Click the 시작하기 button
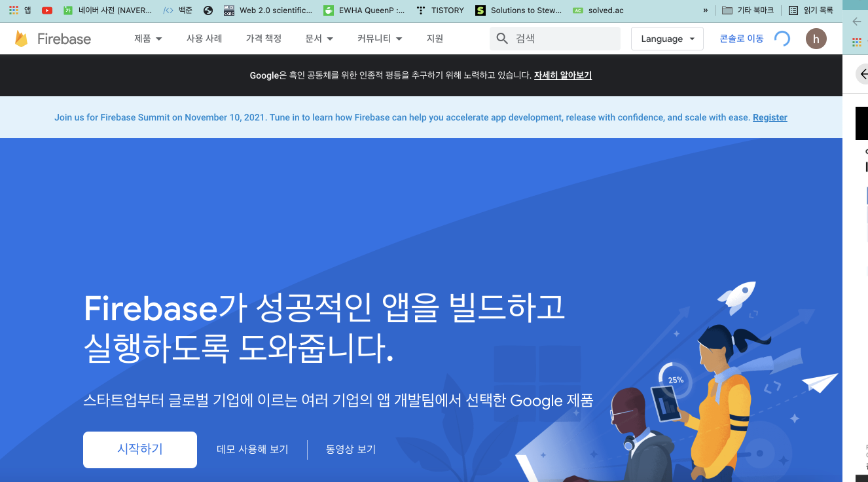This screenshot has height=482, width=868. tap(140, 450)
